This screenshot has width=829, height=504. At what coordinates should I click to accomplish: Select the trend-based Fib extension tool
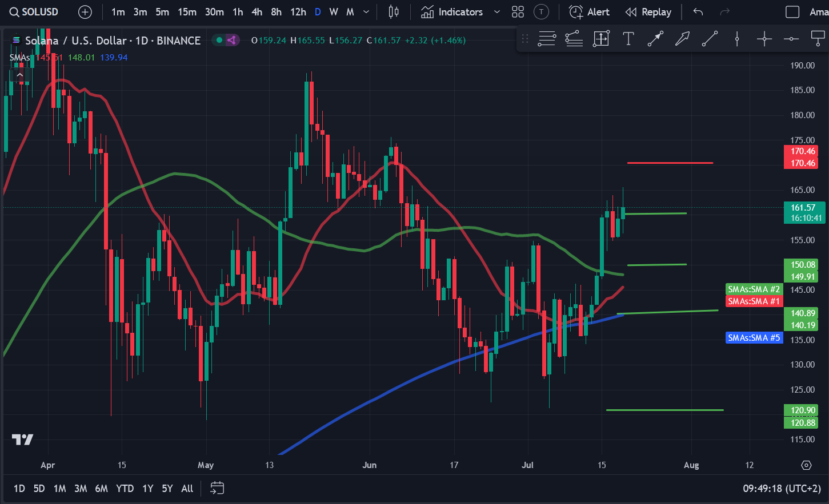click(574, 39)
